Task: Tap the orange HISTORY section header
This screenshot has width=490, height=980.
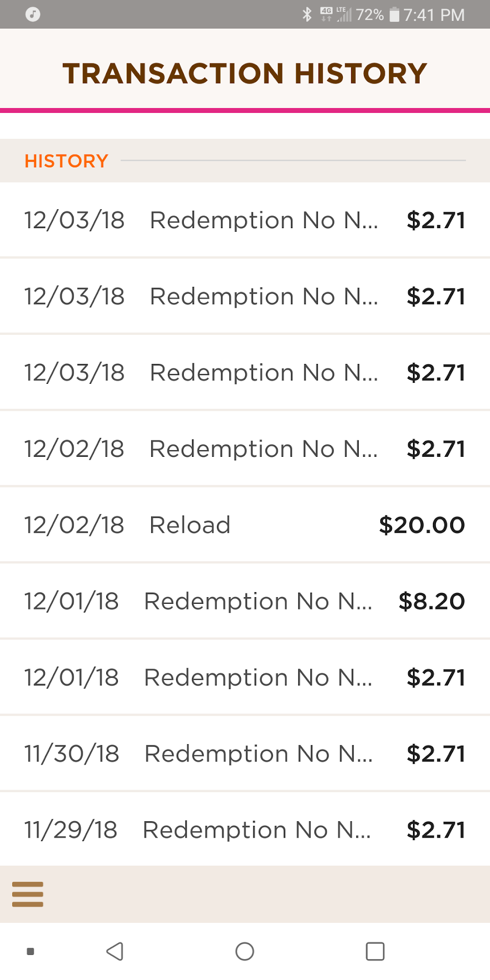Action: (x=66, y=161)
